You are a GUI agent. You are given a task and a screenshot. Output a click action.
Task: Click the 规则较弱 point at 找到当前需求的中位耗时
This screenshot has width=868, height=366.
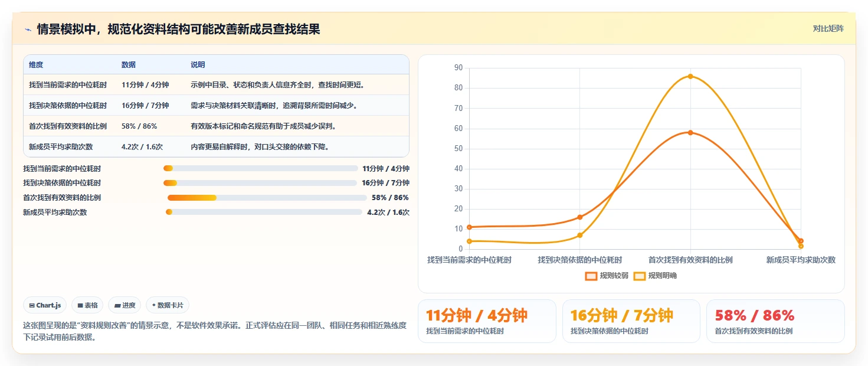(469, 227)
